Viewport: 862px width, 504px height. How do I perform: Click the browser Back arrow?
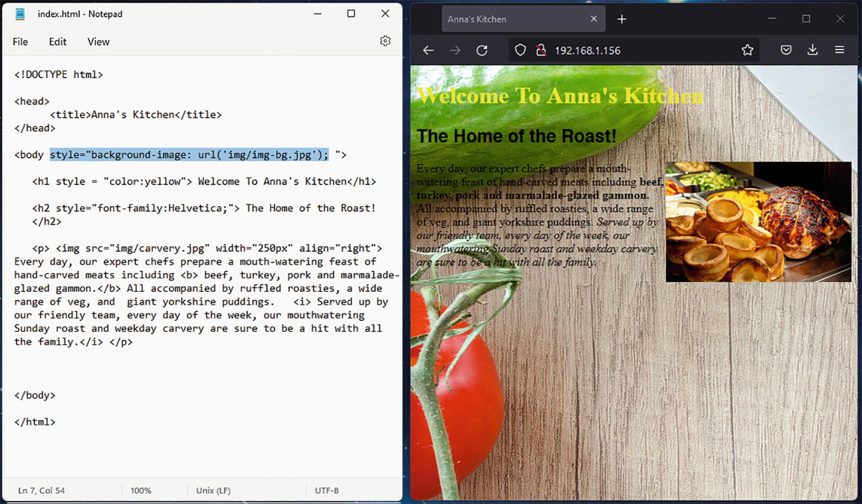429,50
